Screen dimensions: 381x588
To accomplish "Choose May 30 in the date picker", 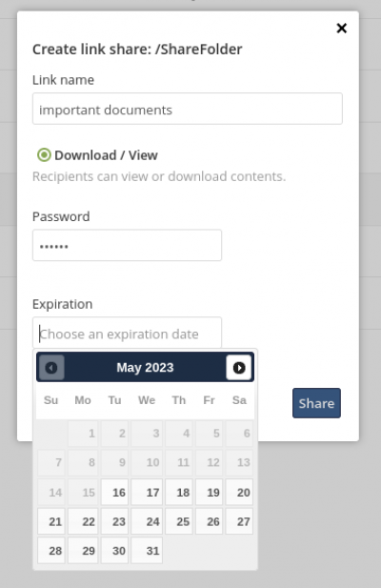I will tap(114, 551).
